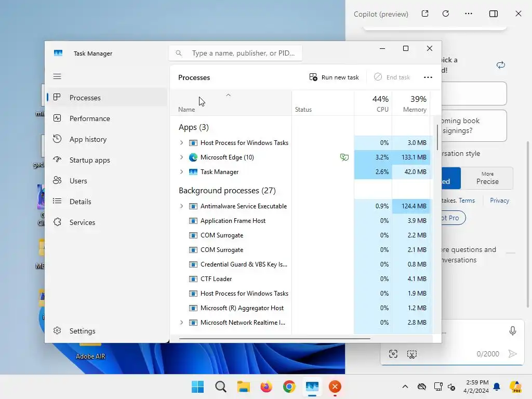Click the vertical scrollbar in process list
Viewport: 532px width, 399px height.
(x=437, y=137)
